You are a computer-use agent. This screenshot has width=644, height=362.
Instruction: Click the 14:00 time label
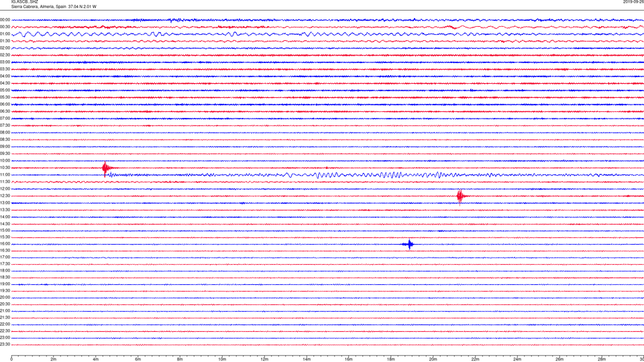point(5,217)
